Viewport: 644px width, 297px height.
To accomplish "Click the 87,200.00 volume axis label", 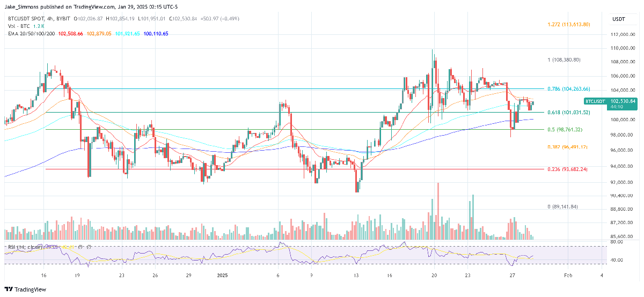I will point(623,222).
